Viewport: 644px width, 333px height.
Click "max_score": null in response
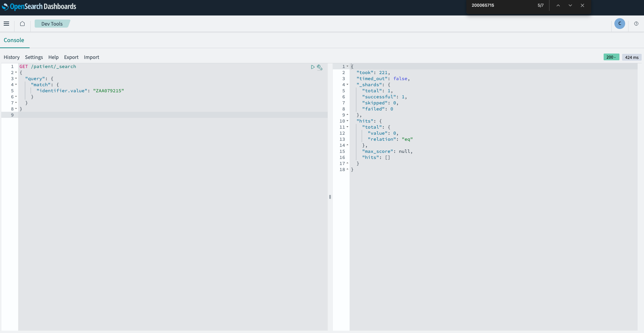tap(387, 152)
